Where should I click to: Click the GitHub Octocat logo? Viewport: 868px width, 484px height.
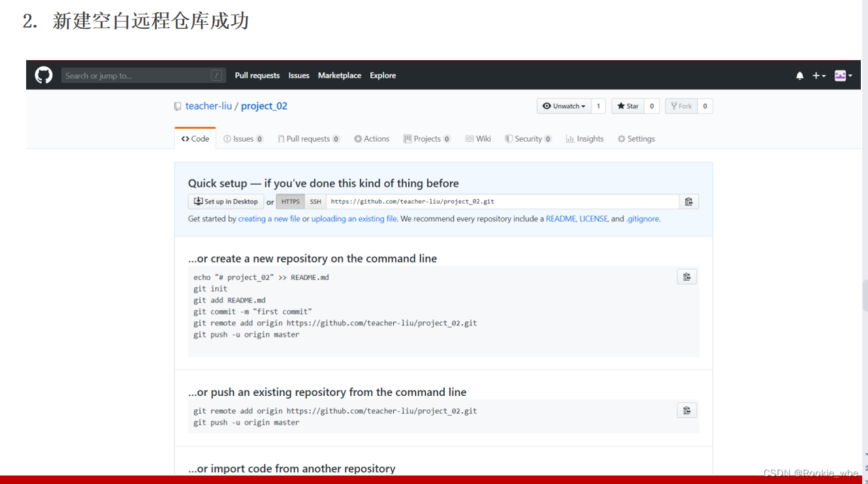pyautogui.click(x=44, y=75)
